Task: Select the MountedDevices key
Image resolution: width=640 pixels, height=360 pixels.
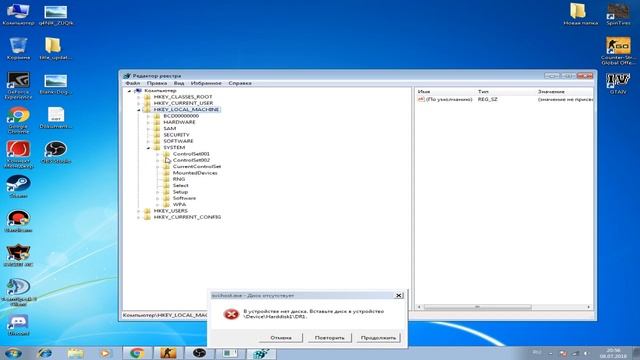Action: (x=195, y=173)
